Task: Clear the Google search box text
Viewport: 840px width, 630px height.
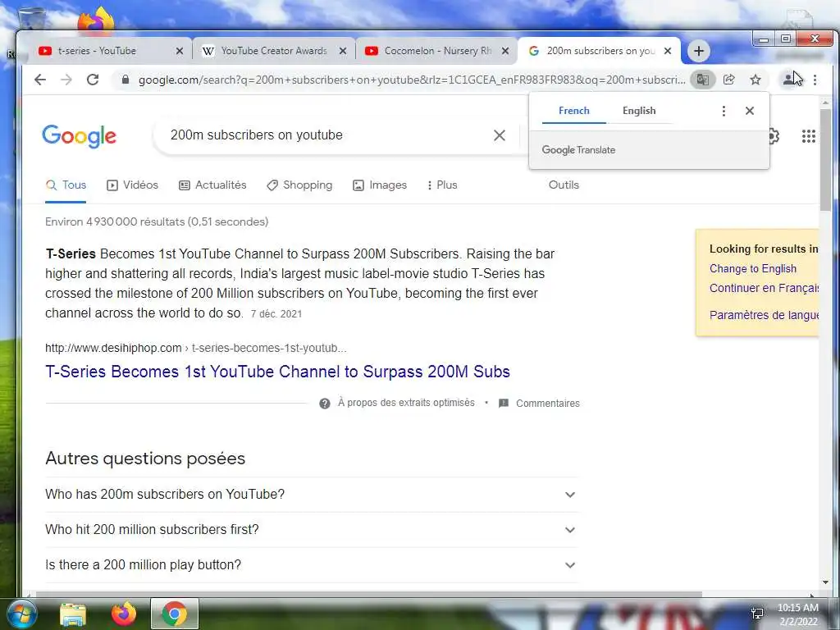Action: [x=500, y=135]
